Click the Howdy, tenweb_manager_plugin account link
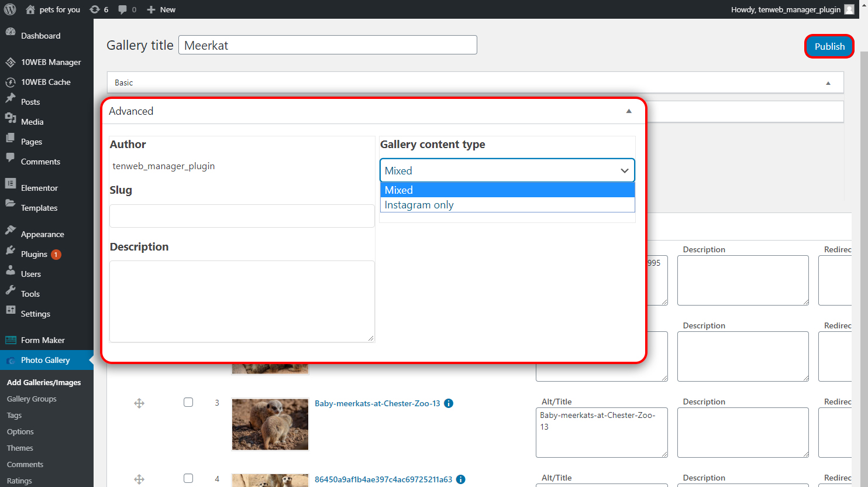This screenshot has width=868, height=487. point(786,9)
